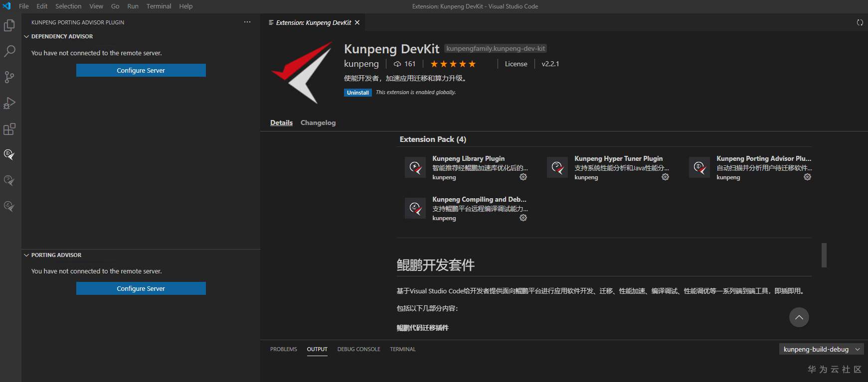
Task: Open the Kunpeng Porting Advisor gear menu
Action: click(807, 177)
